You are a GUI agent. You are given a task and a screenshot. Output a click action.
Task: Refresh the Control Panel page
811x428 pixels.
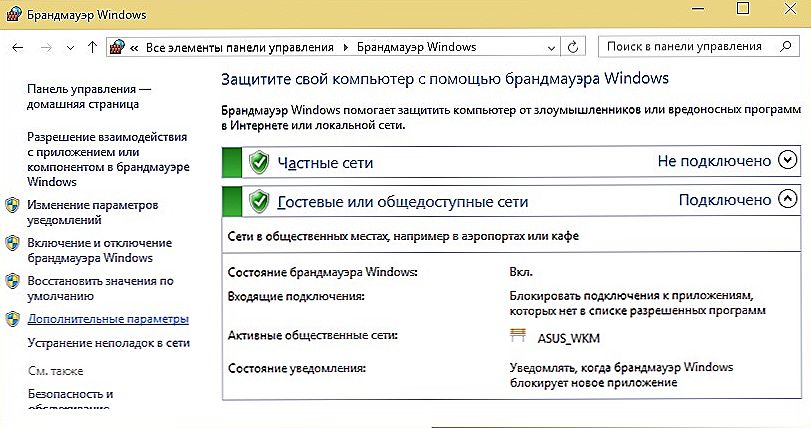(573, 47)
